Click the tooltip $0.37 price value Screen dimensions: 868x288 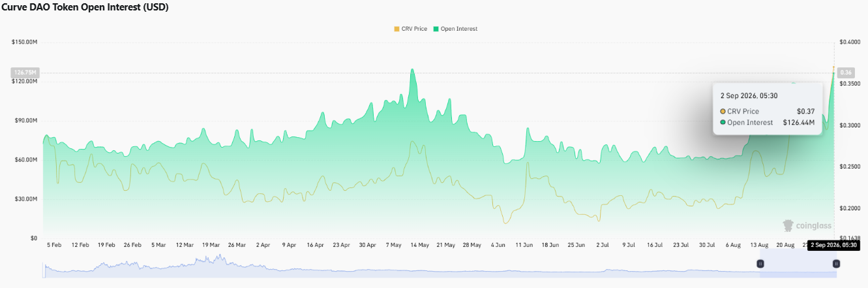coord(806,111)
